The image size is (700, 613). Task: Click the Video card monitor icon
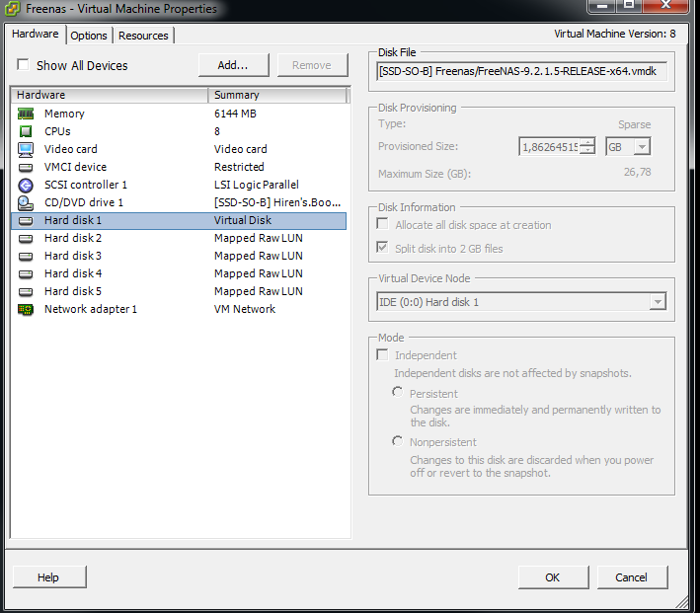[x=26, y=149]
